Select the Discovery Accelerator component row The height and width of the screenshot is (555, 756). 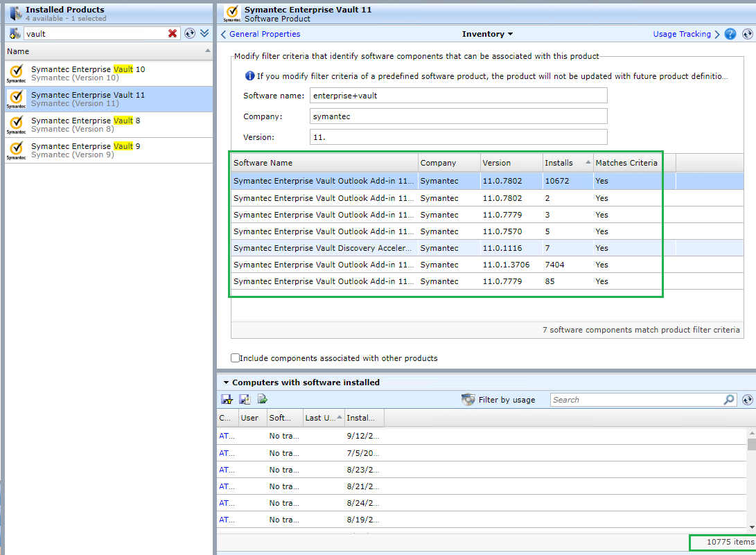click(487, 248)
